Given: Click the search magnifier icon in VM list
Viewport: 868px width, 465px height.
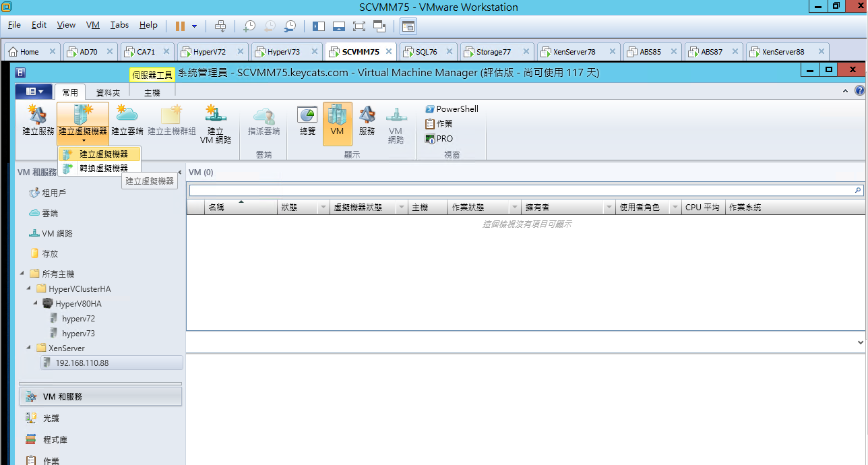Looking at the screenshot, I should pos(858,191).
